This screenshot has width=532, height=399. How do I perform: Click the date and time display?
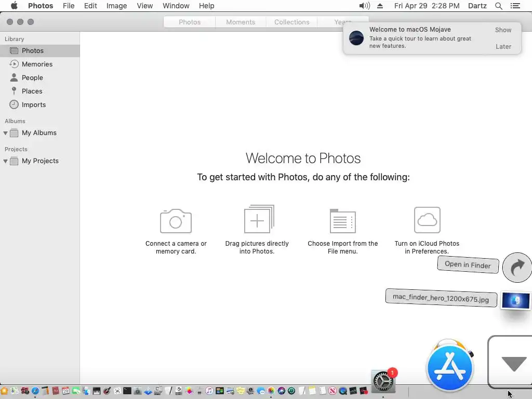(x=427, y=6)
